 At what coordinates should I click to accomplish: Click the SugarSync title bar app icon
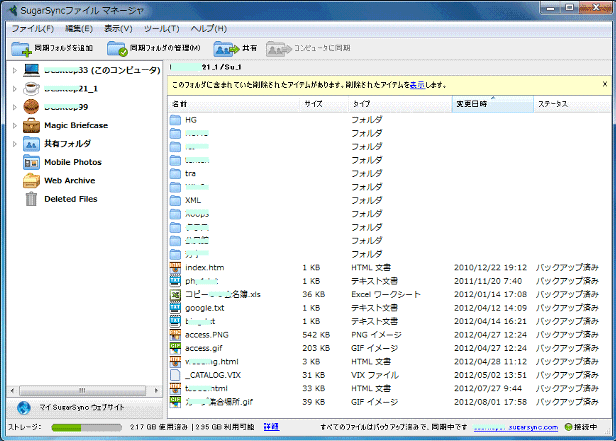pyautogui.click(x=12, y=10)
